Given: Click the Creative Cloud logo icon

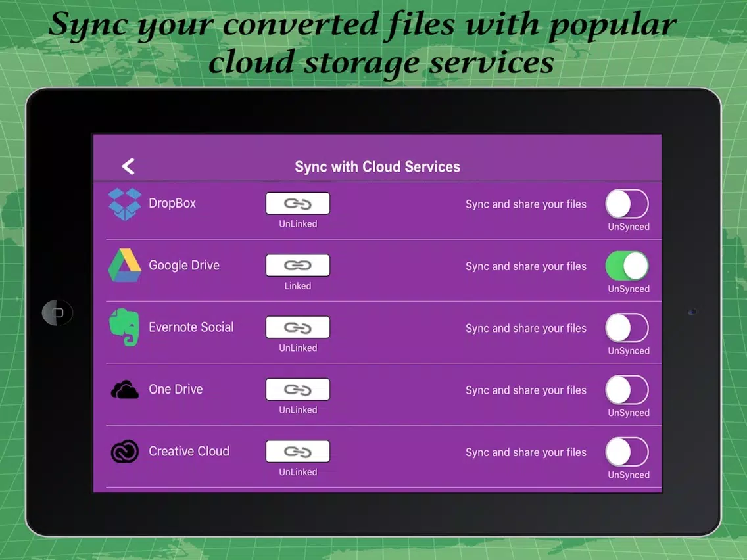Looking at the screenshot, I should pyautogui.click(x=125, y=452).
